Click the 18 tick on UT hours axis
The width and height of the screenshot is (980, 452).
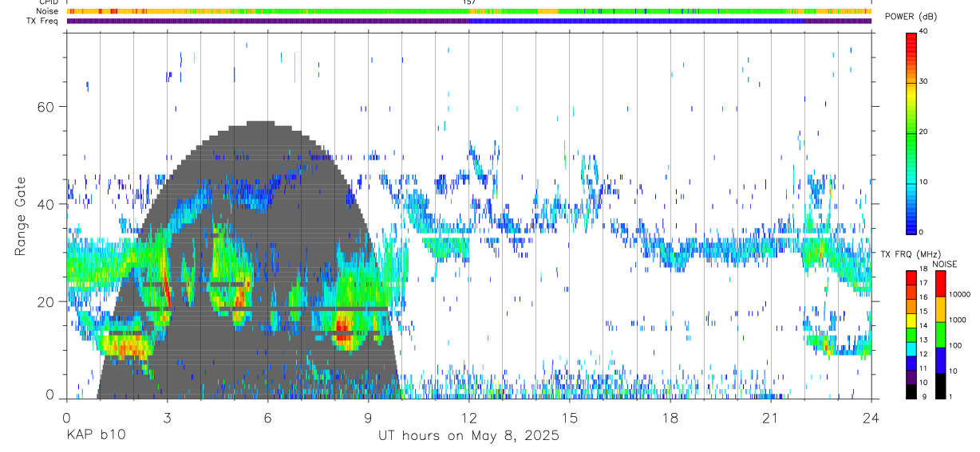pyautogui.click(x=670, y=417)
